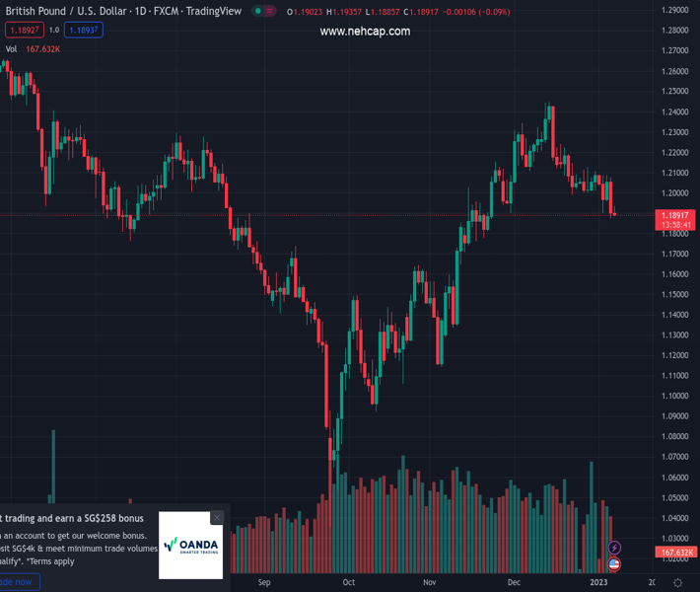Click the green market status dot
700x592 pixels.
[258, 11]
